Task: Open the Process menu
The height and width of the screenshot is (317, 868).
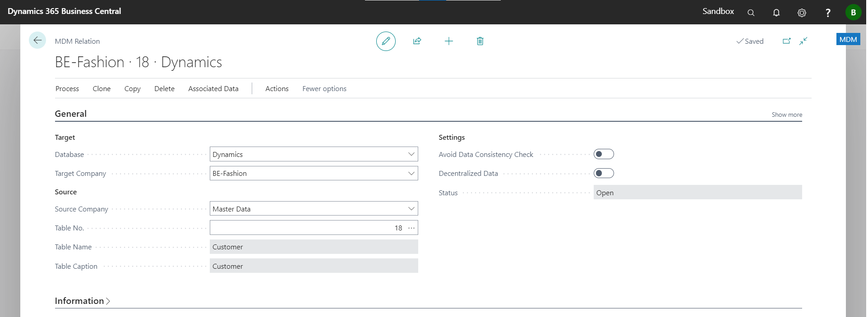Action: coord(67,89)
